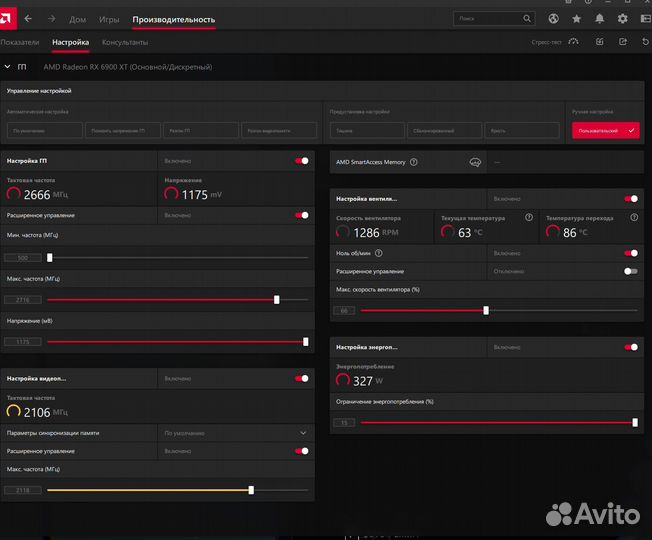Select the Тишина preset
This screenshot has height=540, width=652.
pyautogui.click(x=368, y=131)
